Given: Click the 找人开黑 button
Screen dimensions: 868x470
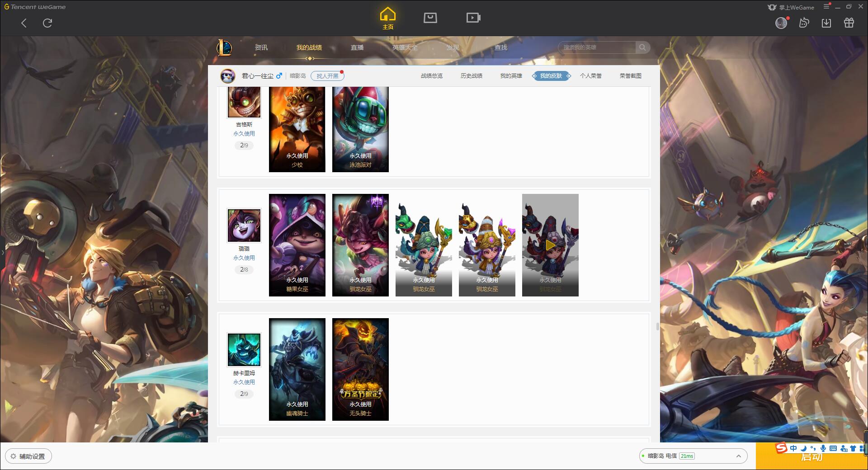Looking at the screenshot, I should (327, 76).
